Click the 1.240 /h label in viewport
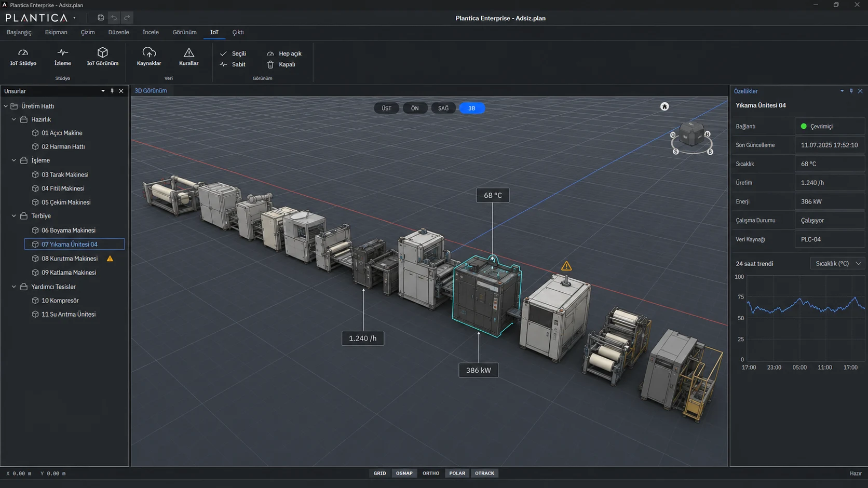Image resolution: width=868 pixels, height=488 pixels. [x=363, y=338]
